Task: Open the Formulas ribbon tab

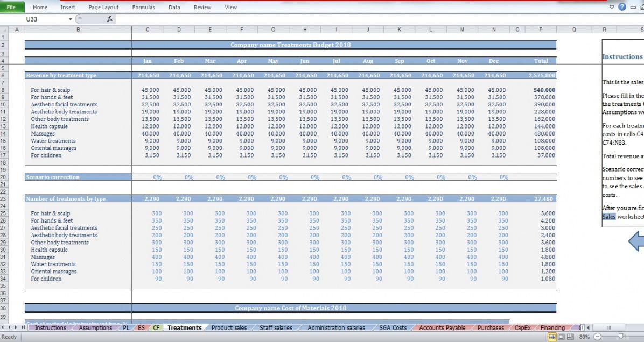Action: 143,7
